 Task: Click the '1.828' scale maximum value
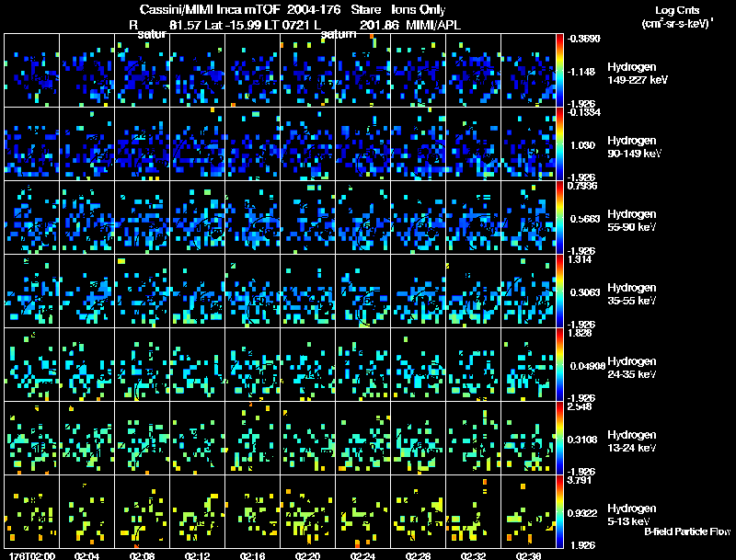[580, 334]
